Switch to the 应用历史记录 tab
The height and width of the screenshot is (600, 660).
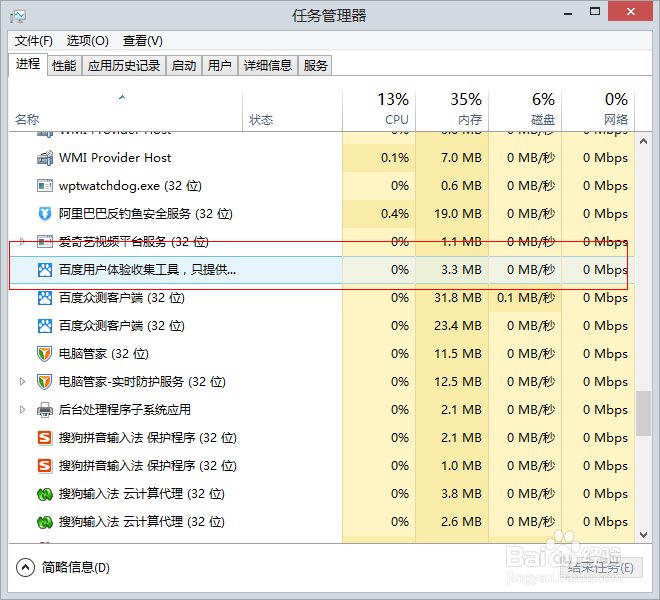tap(124, 66)
